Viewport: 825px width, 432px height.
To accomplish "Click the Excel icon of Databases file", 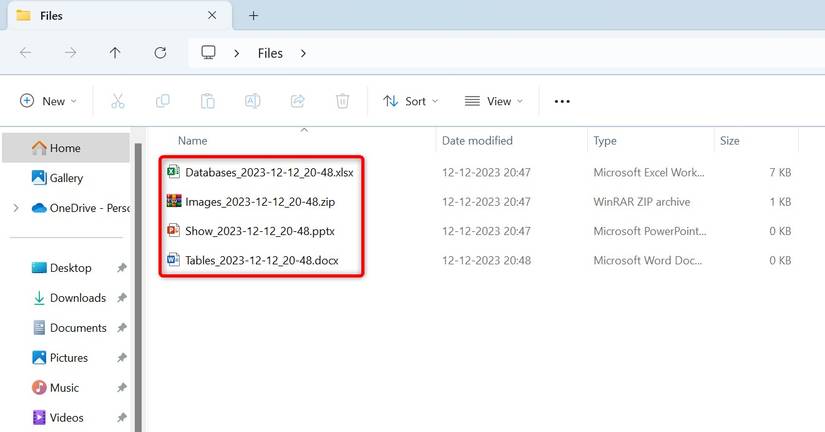I will point(173,172).
